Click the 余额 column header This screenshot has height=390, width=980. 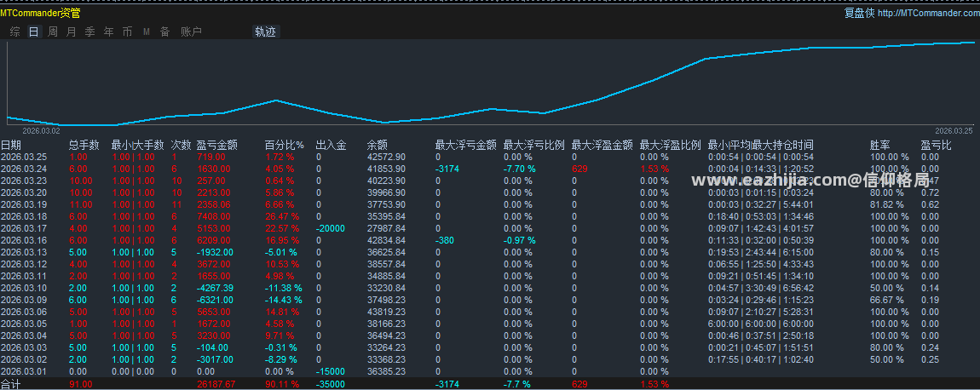tap(377, 145)
